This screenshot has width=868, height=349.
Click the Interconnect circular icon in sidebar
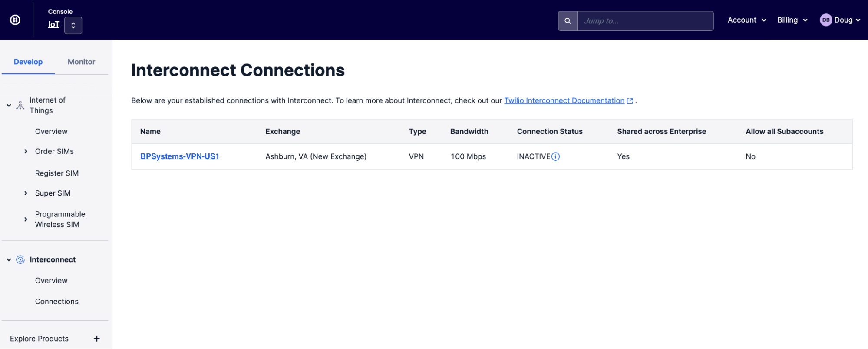pos(20,260)
